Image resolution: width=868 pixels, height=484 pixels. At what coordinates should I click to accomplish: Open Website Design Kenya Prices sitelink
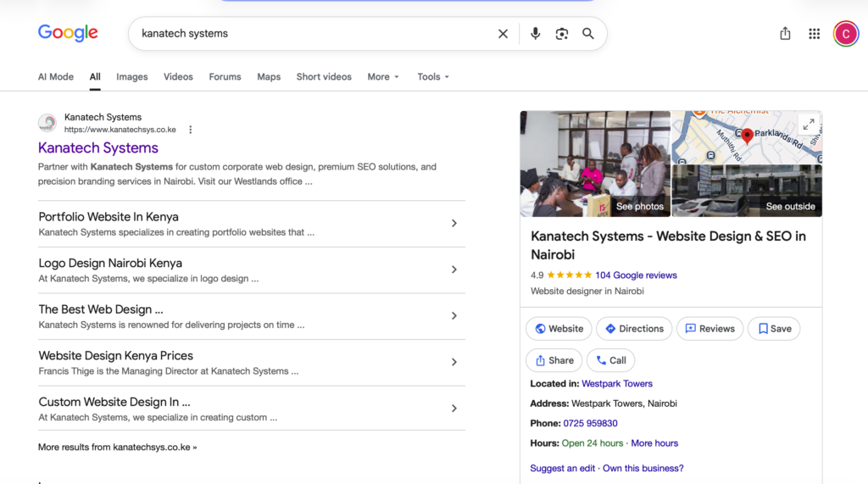[115, 355]
